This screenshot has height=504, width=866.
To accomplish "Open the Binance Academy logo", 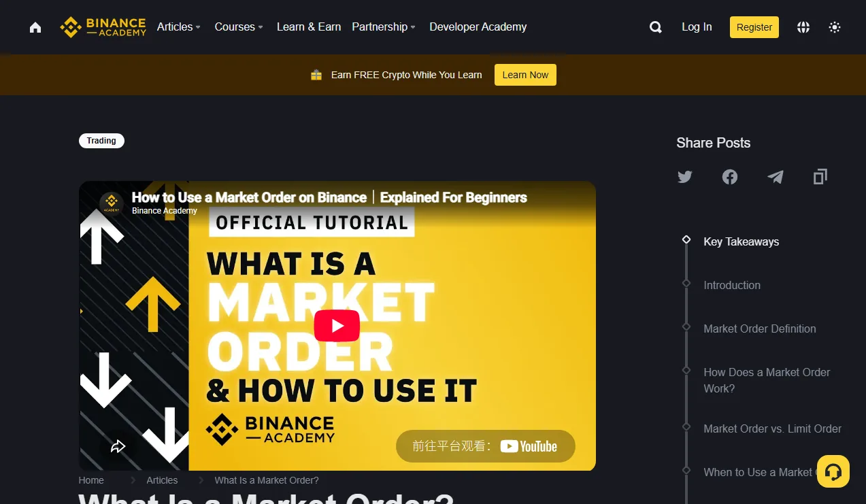I will (x=103, y=27).
